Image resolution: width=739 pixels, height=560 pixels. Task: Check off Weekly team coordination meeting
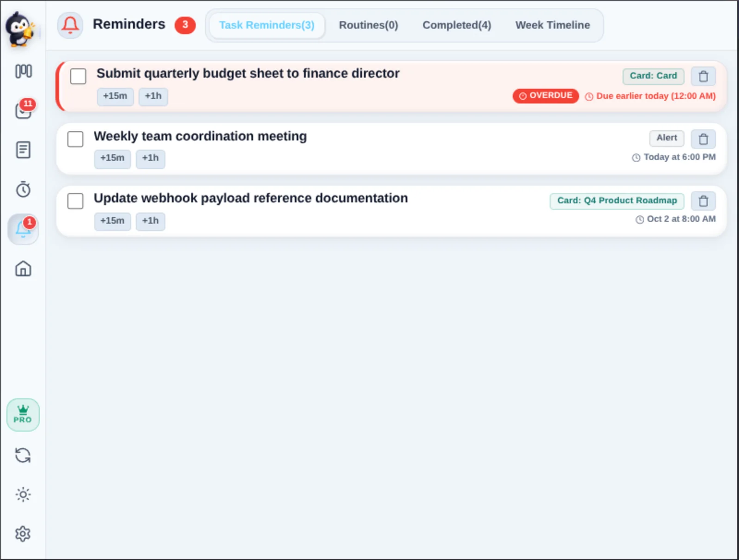(75, 139)
